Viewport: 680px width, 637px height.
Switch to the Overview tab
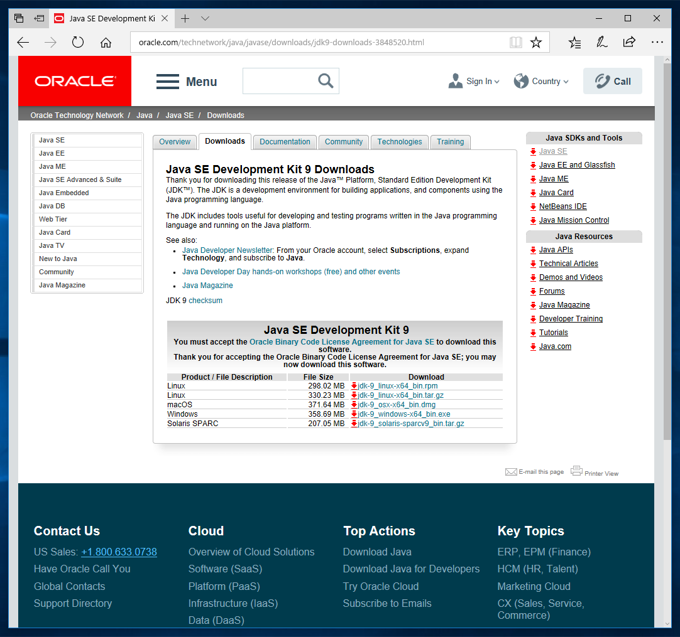tap(174, 142)
